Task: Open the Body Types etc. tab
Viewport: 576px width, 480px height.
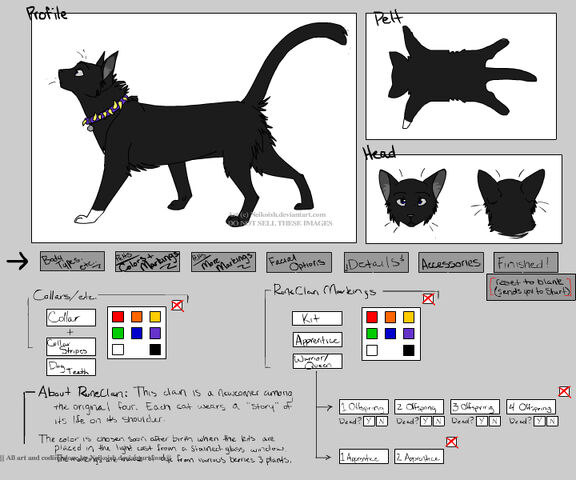Action: 72,261
